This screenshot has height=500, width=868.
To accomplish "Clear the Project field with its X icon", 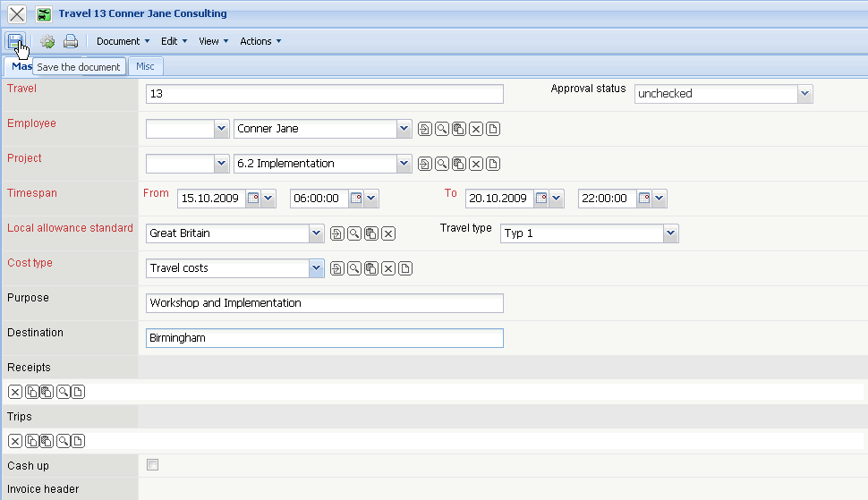I will [476, 164].
